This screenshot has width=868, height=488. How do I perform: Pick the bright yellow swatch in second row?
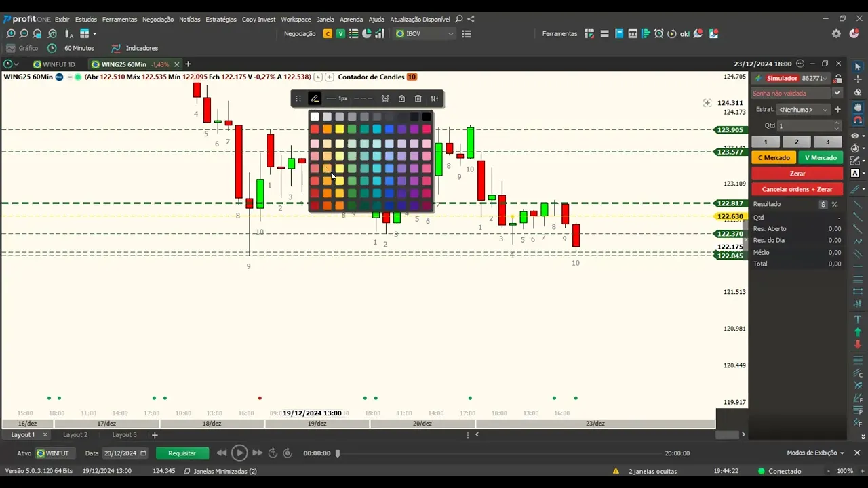[340, 129]
